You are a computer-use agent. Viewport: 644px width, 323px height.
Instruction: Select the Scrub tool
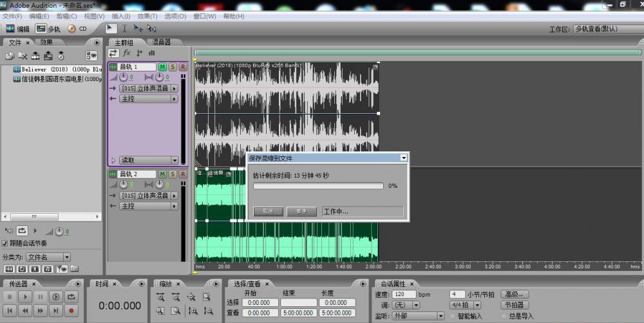click(151, 28)
